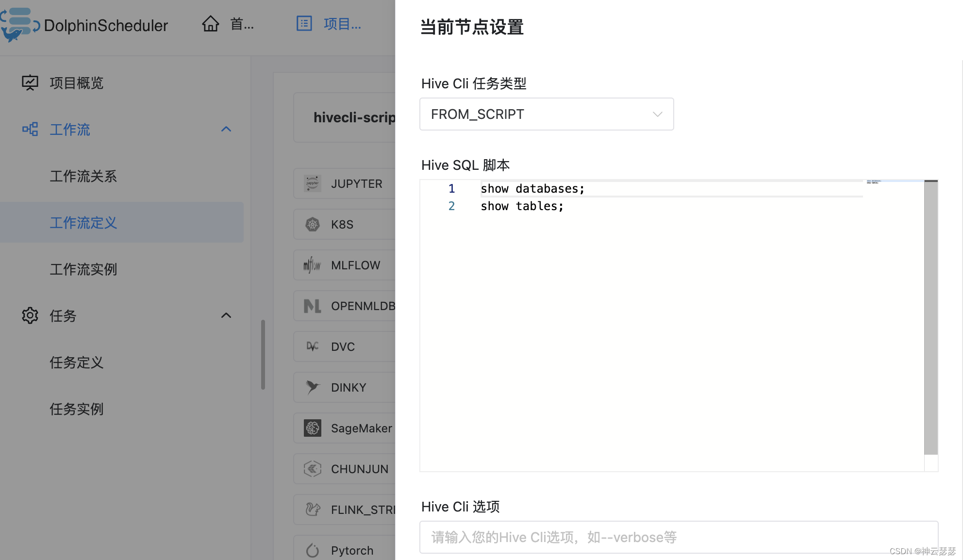Image resolution: width=963 pixels, height=560 pixels.
Task: Select the K8S task icon
Action: tap(313, 224)
